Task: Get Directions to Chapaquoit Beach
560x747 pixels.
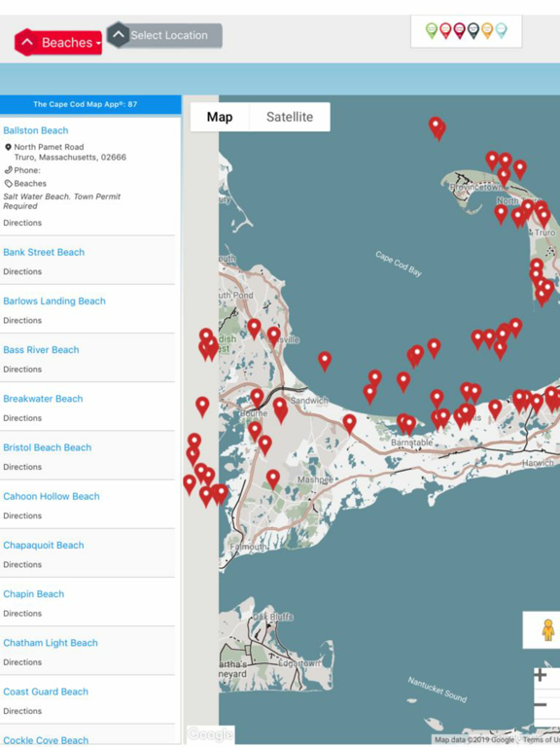Action: pos(22,564)
